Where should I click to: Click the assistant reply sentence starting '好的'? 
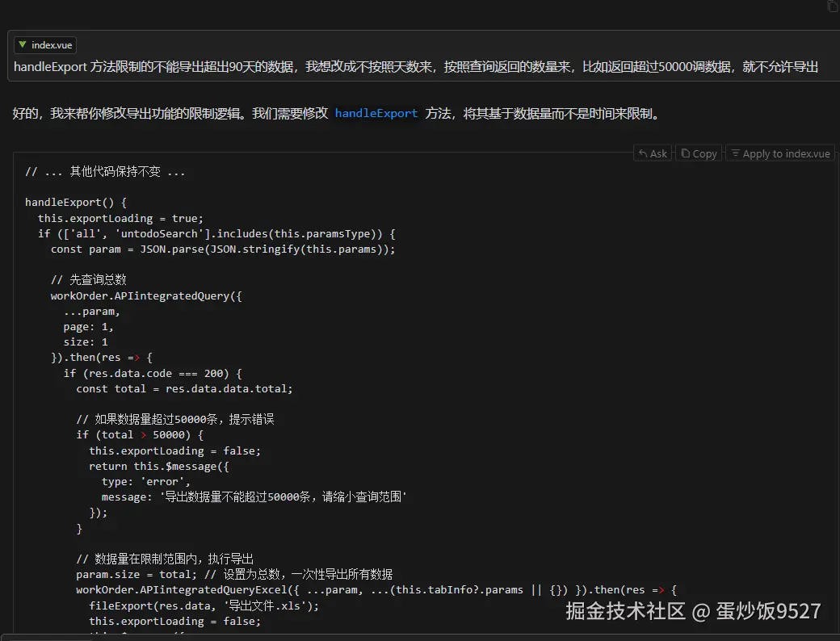click(338, 114)
